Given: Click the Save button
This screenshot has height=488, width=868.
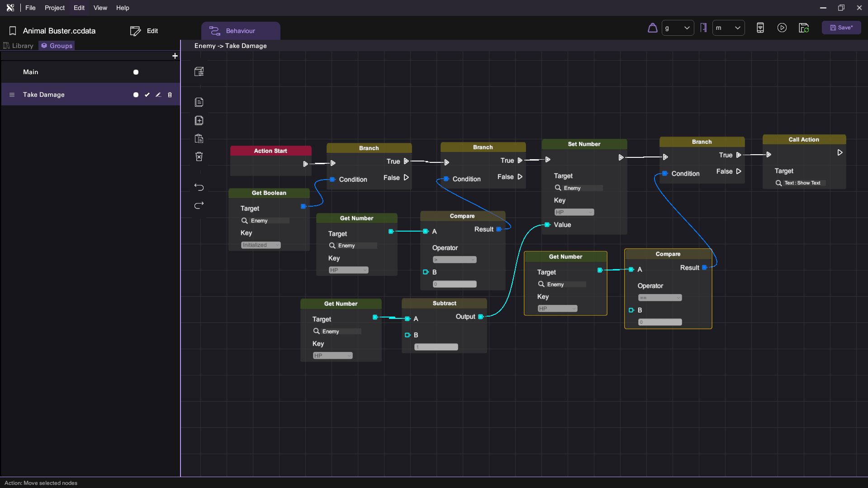Looking at the screenshot, I should pos(841,28).
